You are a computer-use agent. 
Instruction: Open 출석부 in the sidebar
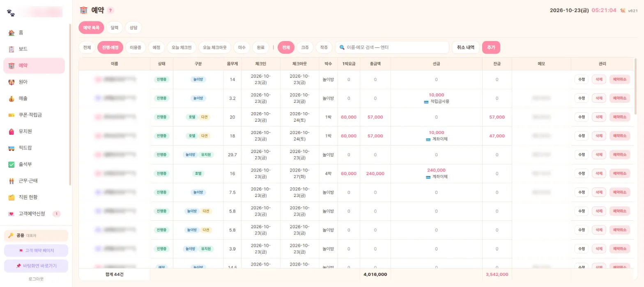tap(34, 164)
